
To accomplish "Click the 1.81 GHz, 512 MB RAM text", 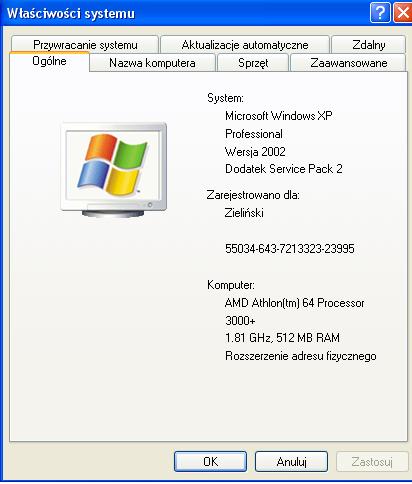I will tap(282, 338).
